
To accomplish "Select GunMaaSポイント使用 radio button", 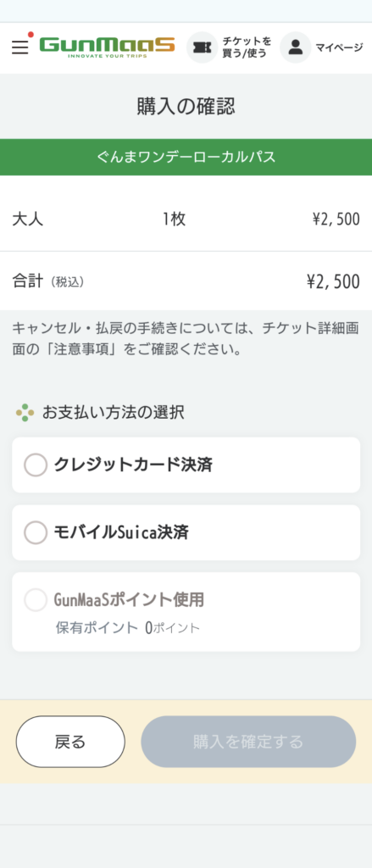I will tap(36, 600).
